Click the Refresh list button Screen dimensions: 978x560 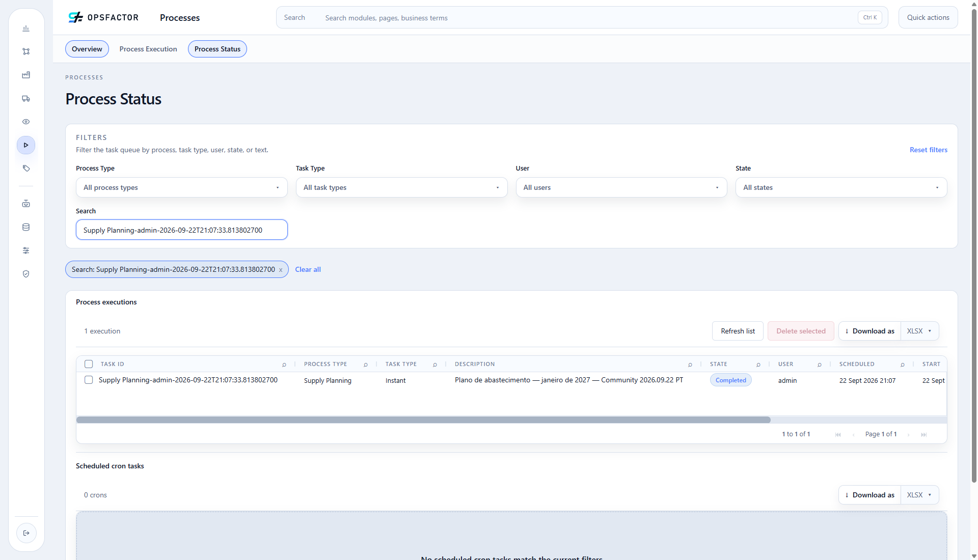click(738, 331)
